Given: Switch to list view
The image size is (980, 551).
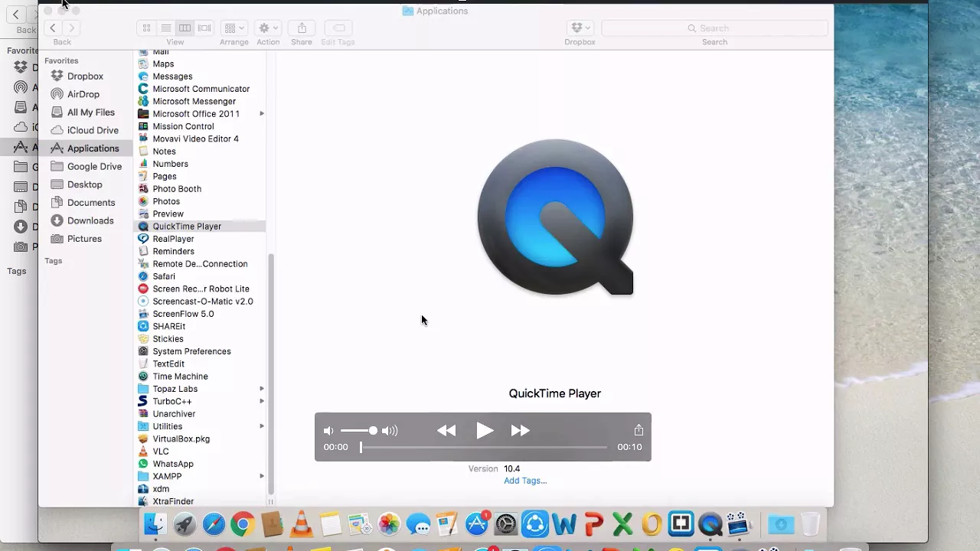Looking at the screenshot, I should (x=165, y=28).
